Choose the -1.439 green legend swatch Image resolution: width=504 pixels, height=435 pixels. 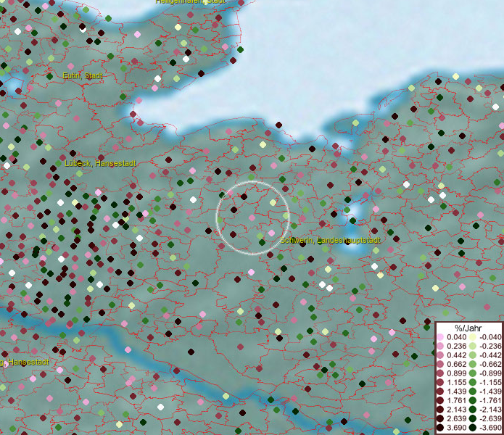[472, 391]
